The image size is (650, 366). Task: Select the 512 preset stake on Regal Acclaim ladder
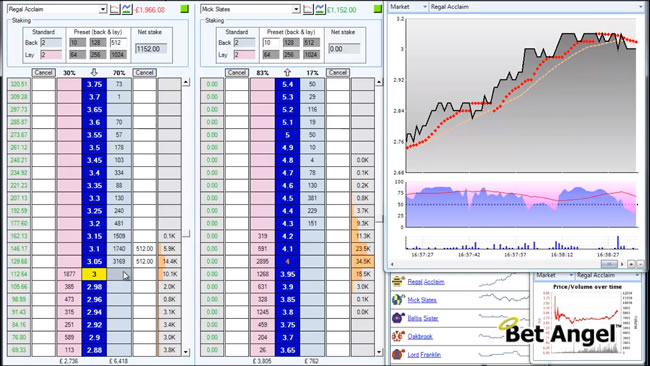(118, 42)
